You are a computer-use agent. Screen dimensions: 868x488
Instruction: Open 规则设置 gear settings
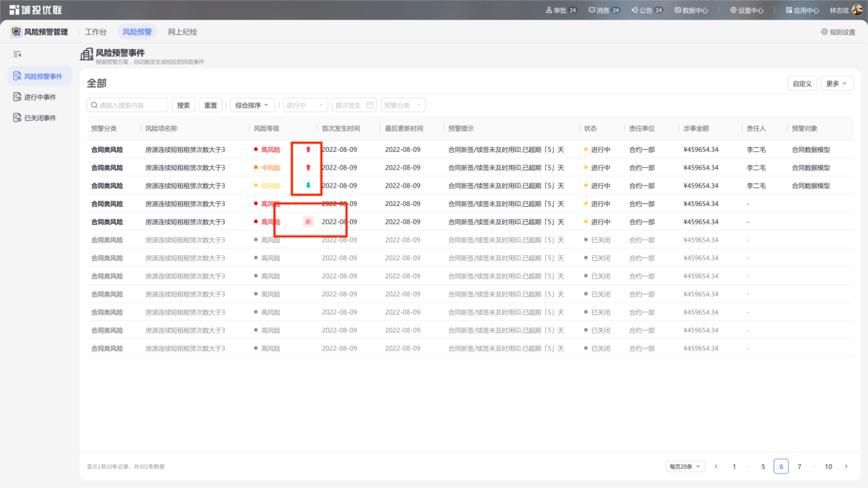tap(839, 32)
